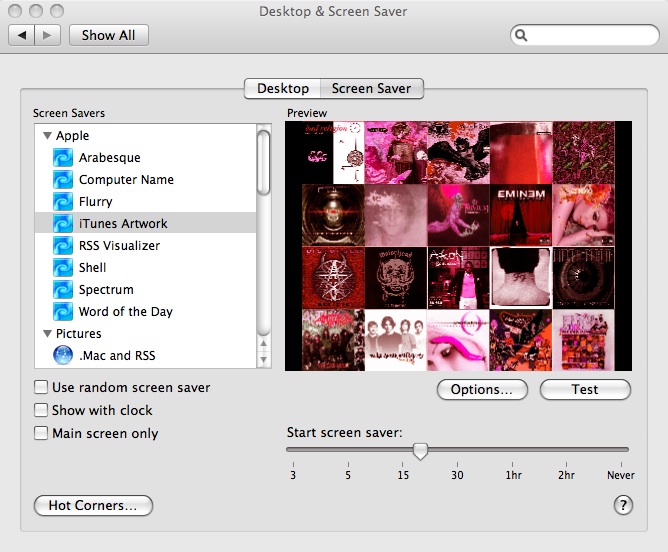Screen dimensions: 668x552
Task: Click the Start screen saver slider thumb
Action: tap(420, 451)
